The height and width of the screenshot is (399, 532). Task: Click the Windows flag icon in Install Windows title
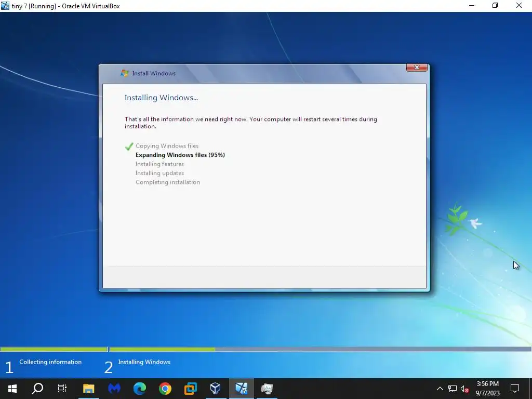[x=125, y=73]
